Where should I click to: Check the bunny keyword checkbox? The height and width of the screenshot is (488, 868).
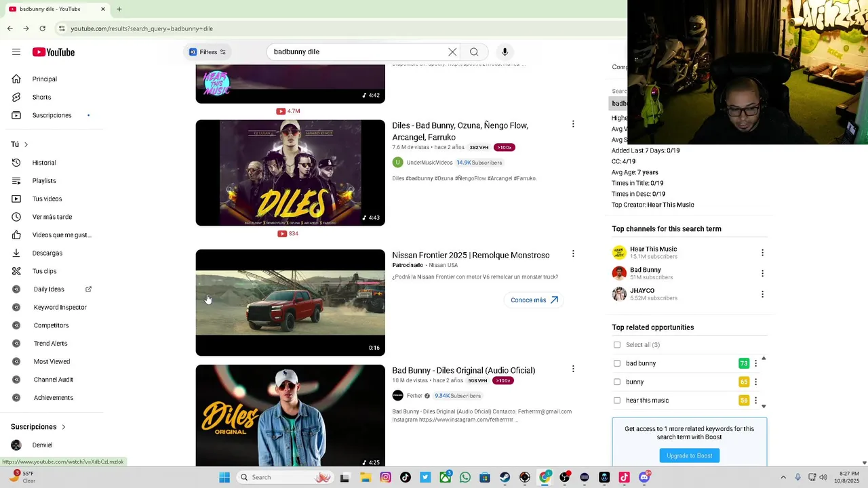click(617, 382)
